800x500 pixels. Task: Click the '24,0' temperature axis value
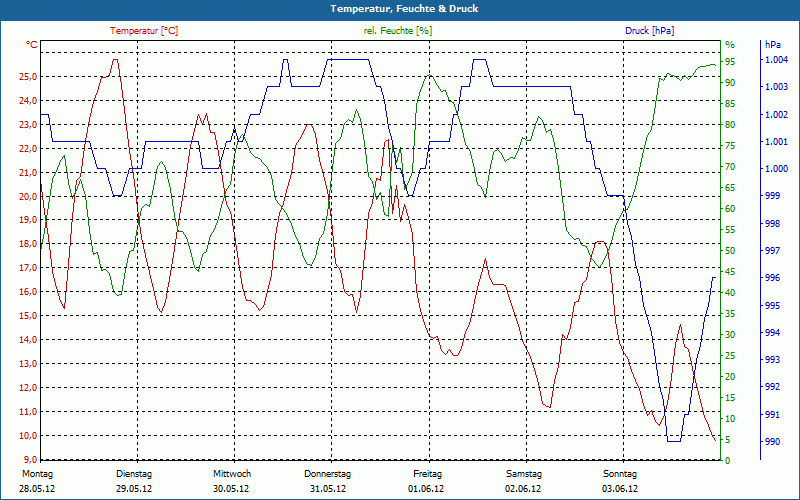[28, 101]
